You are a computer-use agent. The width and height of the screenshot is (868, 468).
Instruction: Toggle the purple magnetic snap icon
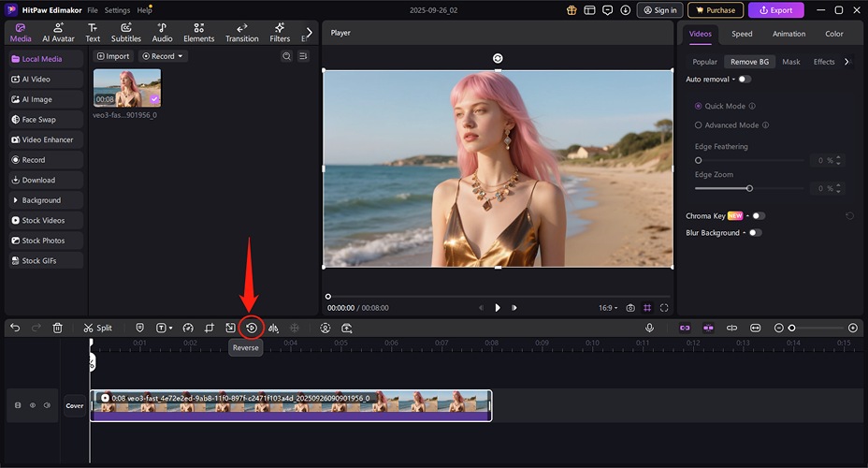point(708,328)
